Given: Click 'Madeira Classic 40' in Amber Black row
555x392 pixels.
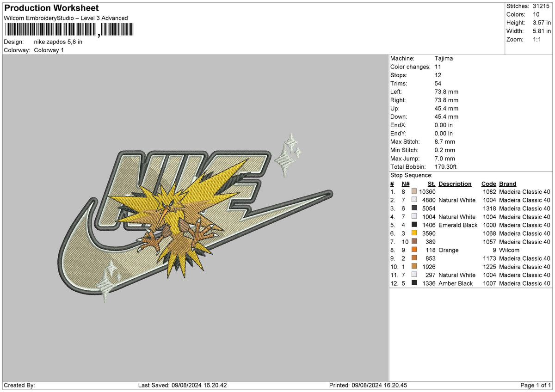Looking at the screenshot, I should click(525, 283).
